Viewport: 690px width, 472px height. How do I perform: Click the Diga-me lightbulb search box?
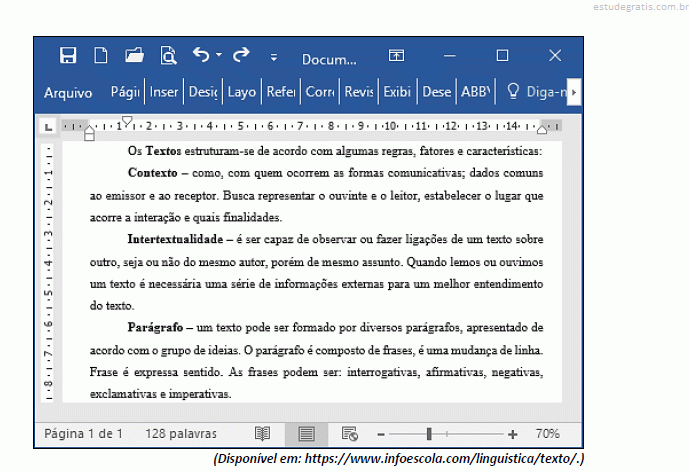(536, 92)
